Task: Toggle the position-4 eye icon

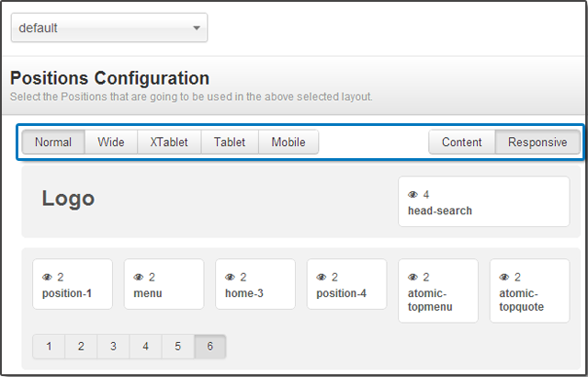Action: 321,278
